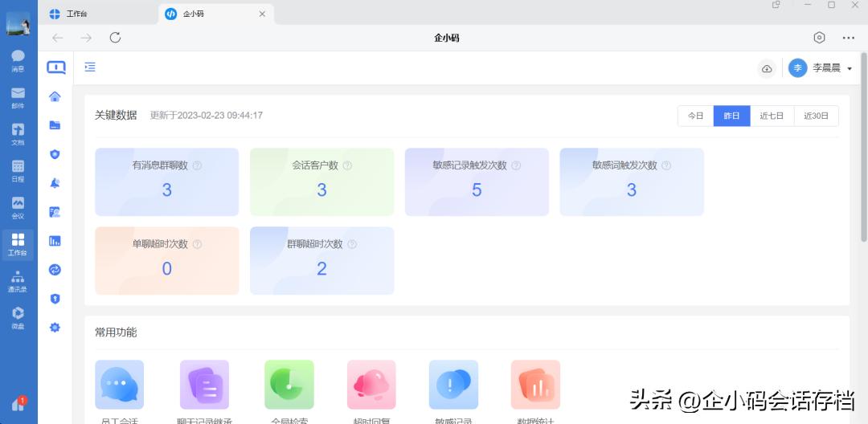Open the 数据统计 red chart shortcut

pos(536,385)
